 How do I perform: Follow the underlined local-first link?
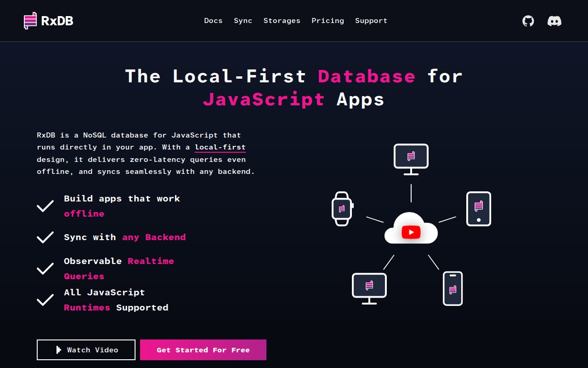click(220, 148)
